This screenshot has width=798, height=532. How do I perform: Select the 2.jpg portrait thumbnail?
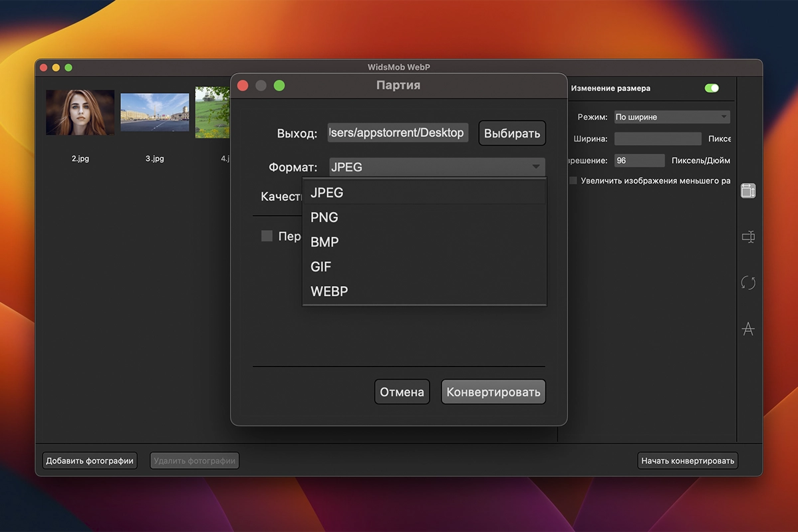pos(80,112)
